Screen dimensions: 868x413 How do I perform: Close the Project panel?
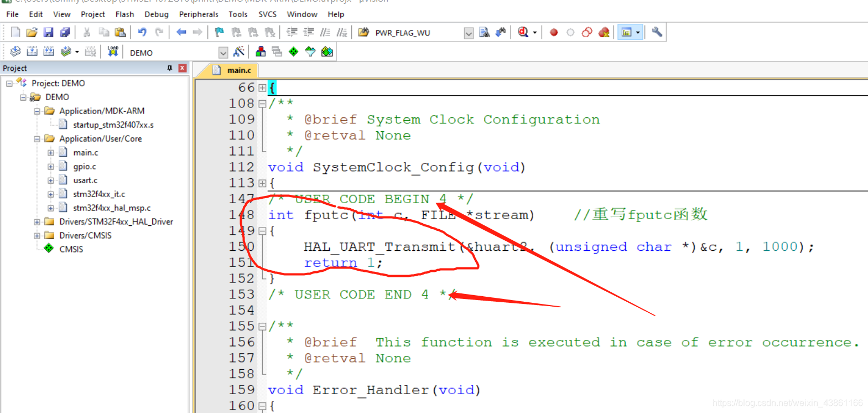point(183,68)
